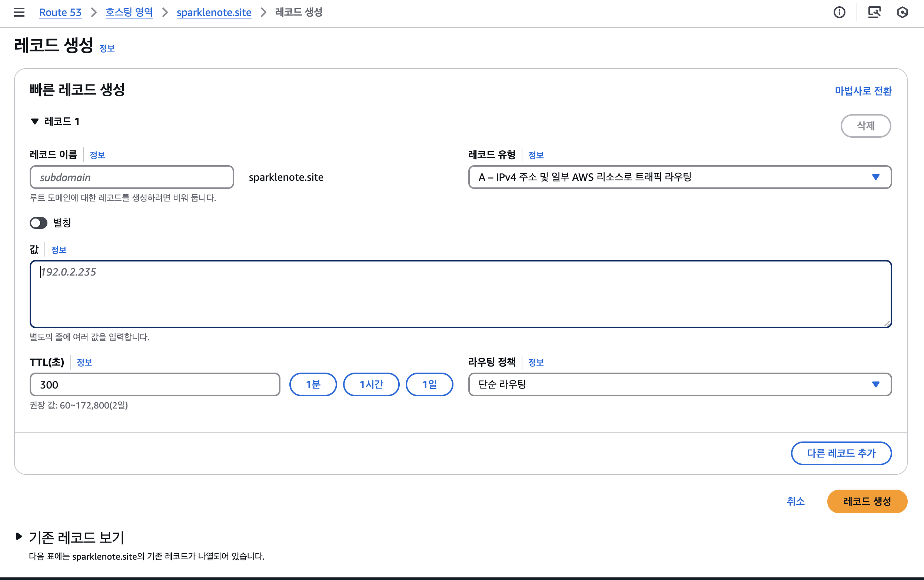Image resolution: width=924 pixels, height=580 pixels.
Task: Collapse the 레코드 1 section
Action: click(35, 121)
